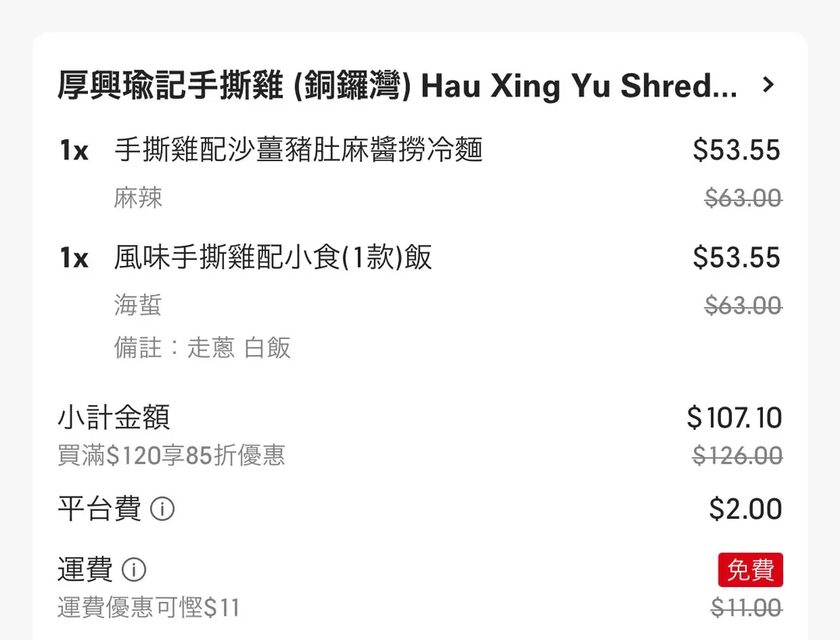Click the 平台費 info icon
The image size is (840, 640).
coord(163,509)
